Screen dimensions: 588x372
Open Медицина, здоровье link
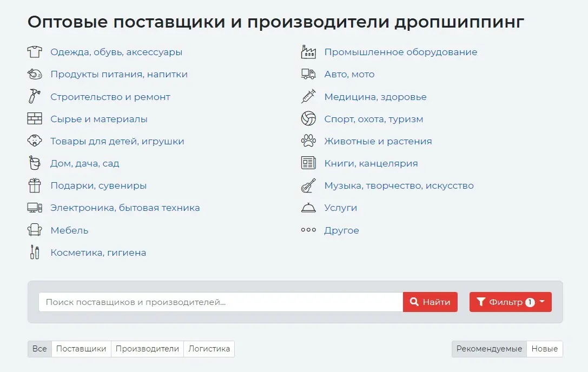[x=375, y=97]
